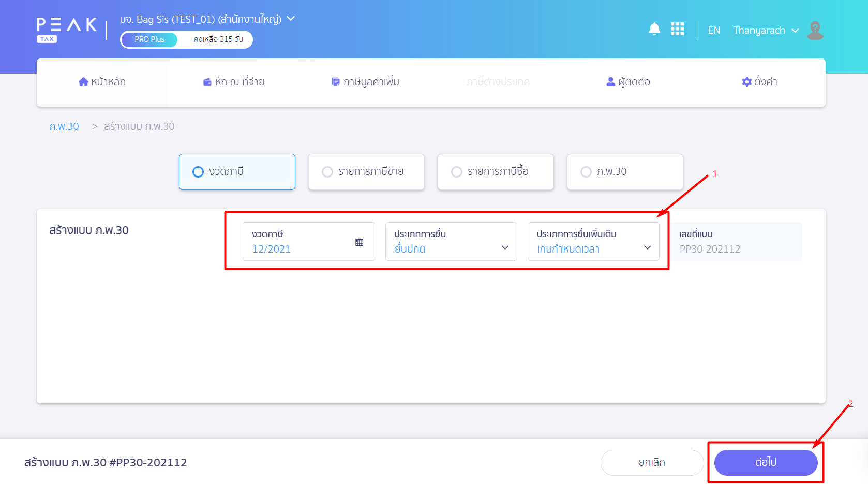Click the user profile avatar icon
Screen dimensions: 868x484
click(x=815, y=31)
